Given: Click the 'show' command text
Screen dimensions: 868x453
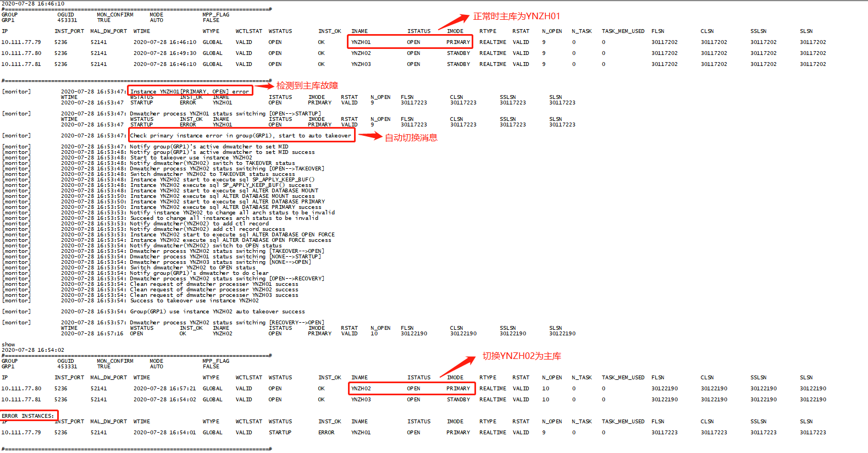Looking at the screenshot, I should (8, 345).
